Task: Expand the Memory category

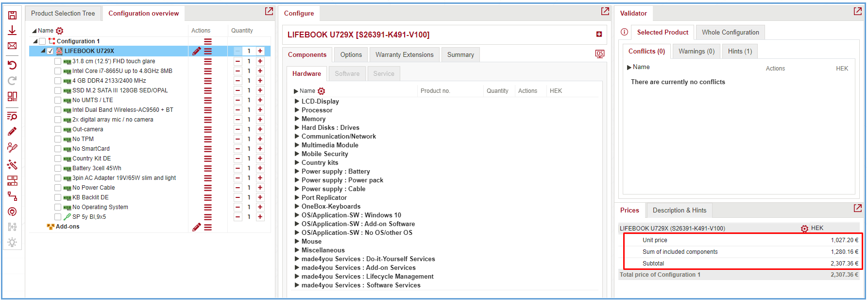Action: (297, 119)
